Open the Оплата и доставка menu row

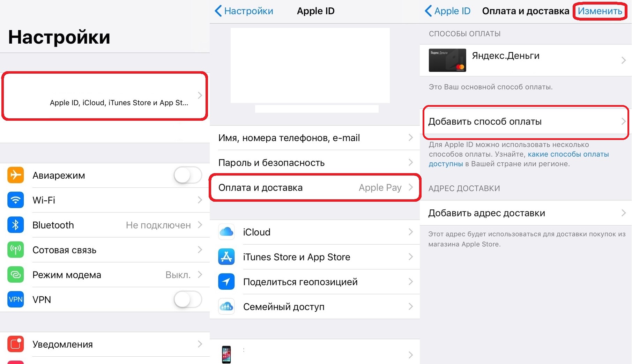coord(315,188)
